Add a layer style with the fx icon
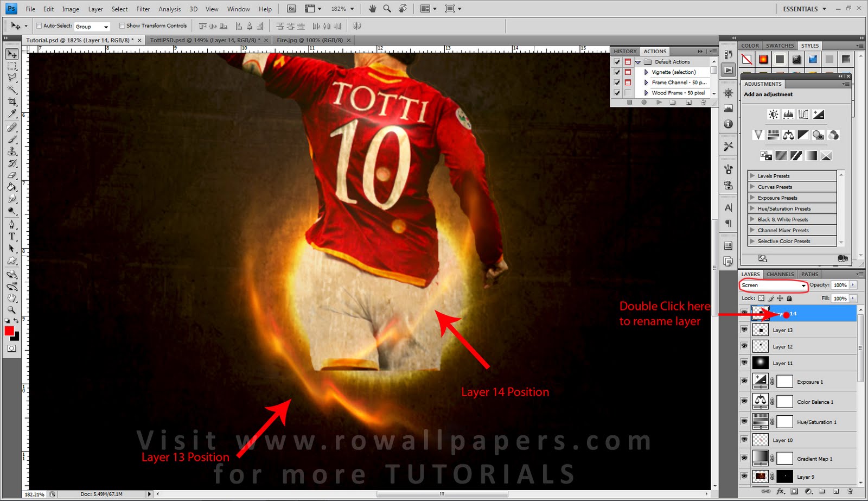Image resolution: width=868 pixels, height=501 pixels. (781, 491)
